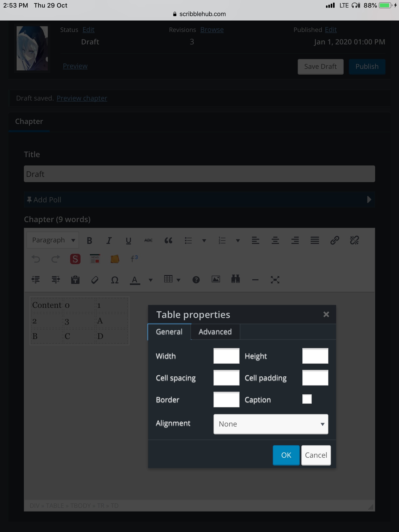Click the blockquote icon

pos(168,241)
